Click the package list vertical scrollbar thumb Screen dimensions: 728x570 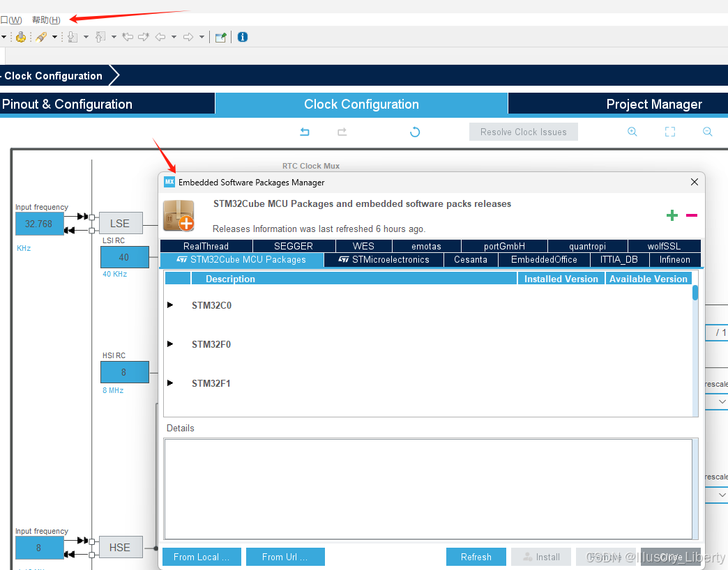[x=695, y=293]
